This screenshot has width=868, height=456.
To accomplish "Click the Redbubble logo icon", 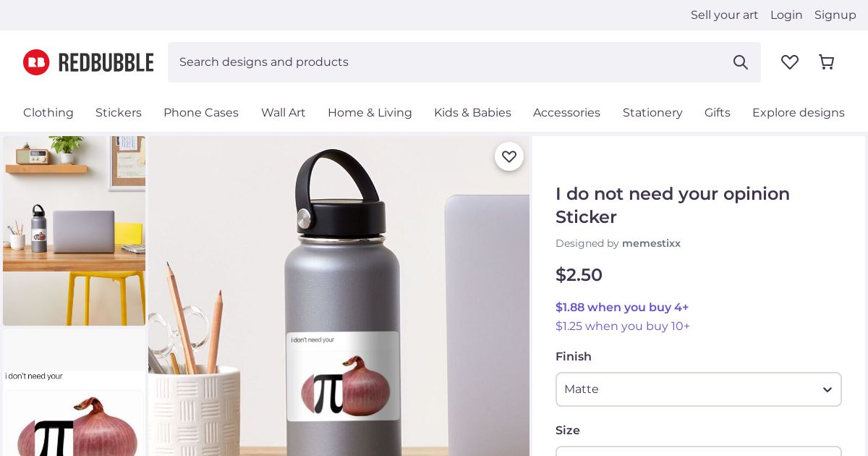I will coord(36,62).
